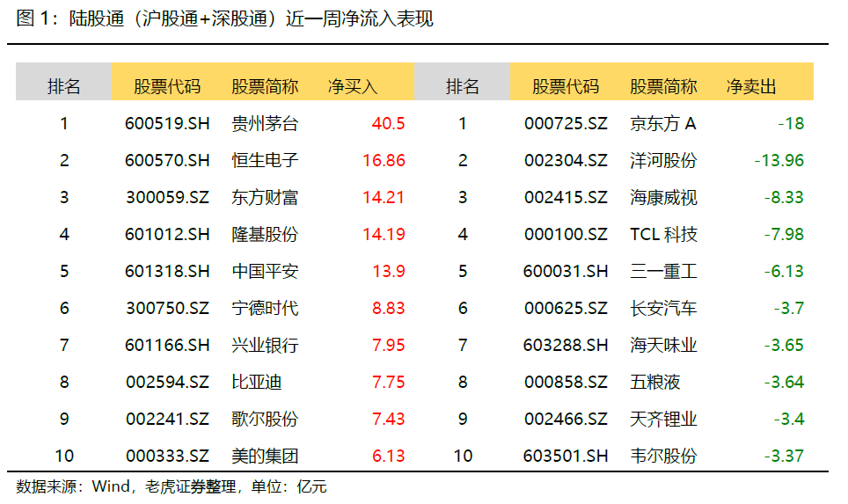Click the stock name 天齐锂业
The width and height of the screenshot is (848, 504).
pos(663,419)
